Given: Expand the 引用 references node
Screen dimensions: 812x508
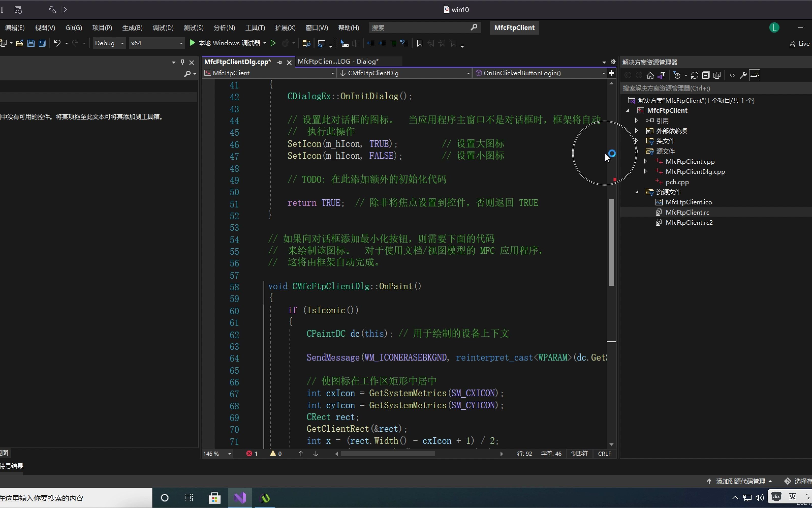Looking at the screenshot, I should [x=636, y=121].
